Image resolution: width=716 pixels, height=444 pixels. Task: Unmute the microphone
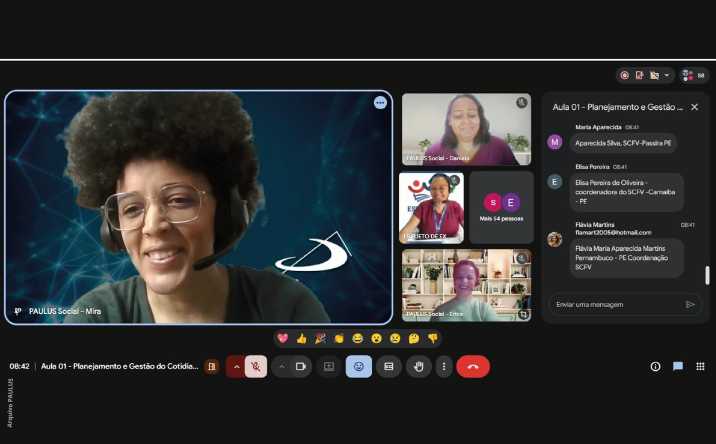[x=257, y=367]
